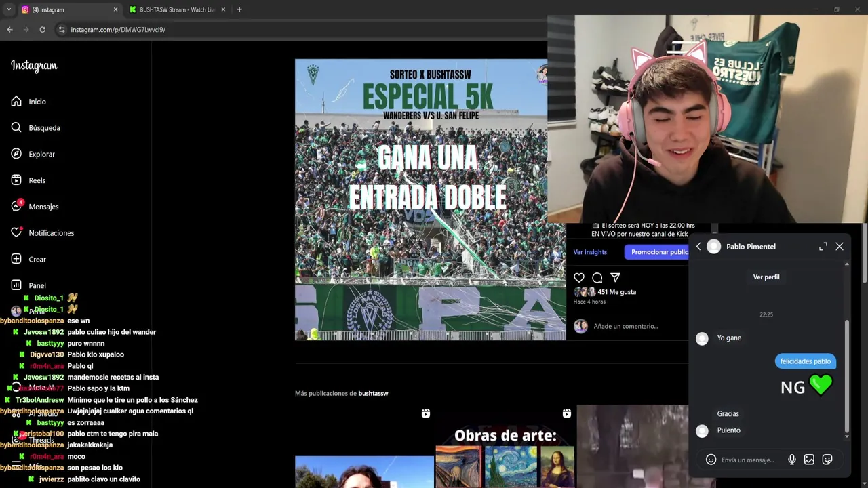Click the Especial 5K sorteo post image

pos(430,199)
